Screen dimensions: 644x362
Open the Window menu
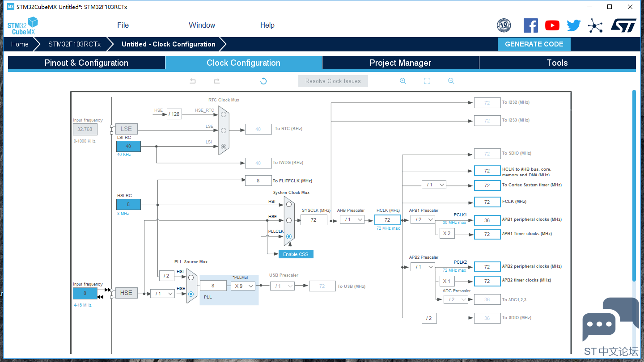point(202,25)
